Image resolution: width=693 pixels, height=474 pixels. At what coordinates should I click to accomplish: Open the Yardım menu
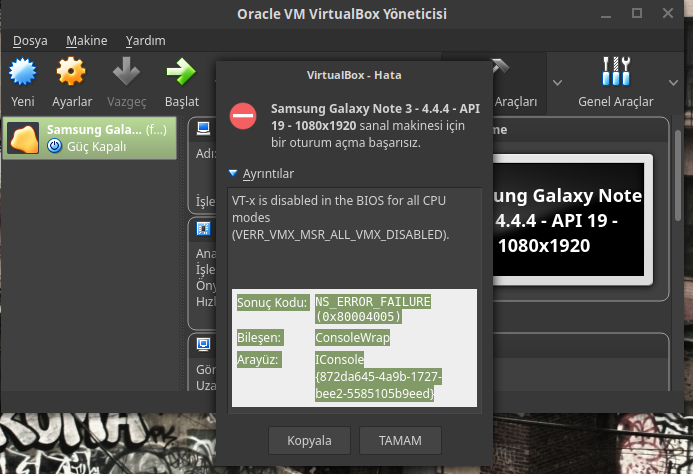pos(145,41)
